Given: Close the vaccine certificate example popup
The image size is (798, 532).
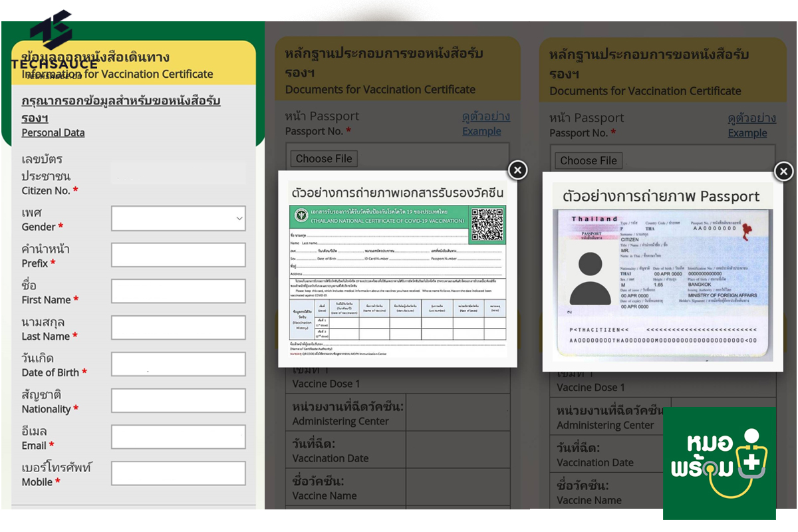Looking at the screenshot, I should [x=517, y=170].
